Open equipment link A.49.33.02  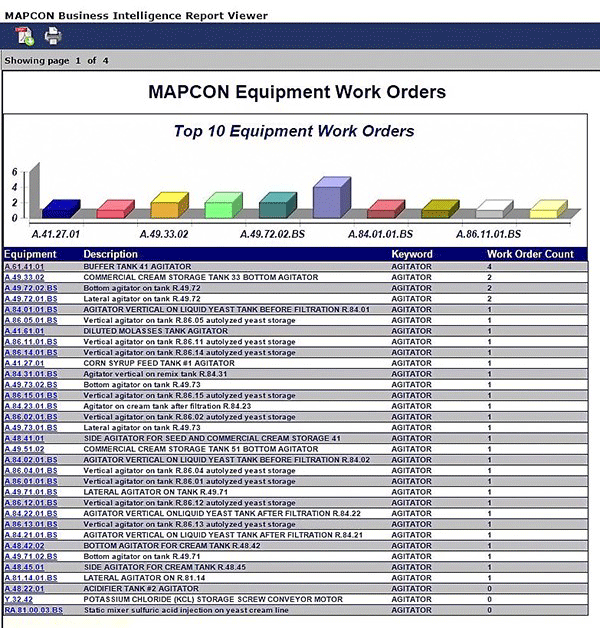point(25,278)
